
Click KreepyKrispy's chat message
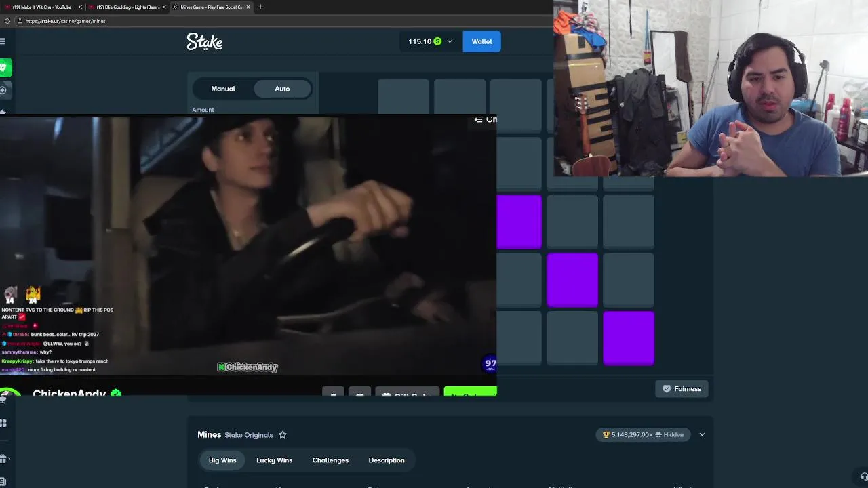(55, 361)
